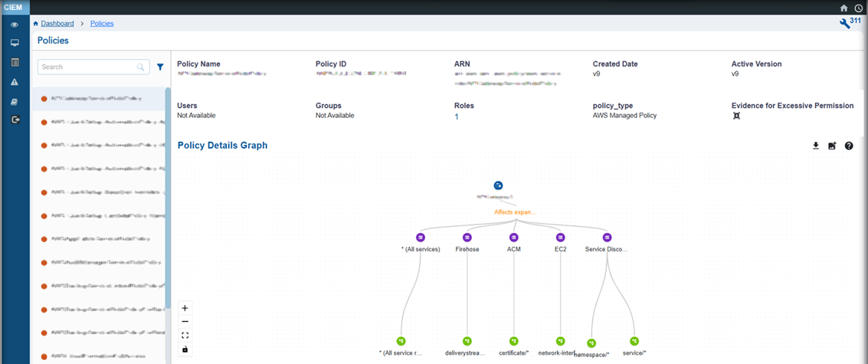This screenshot has width=868, height=364.
Task: Open the policy filter funnel icon
Action: (x=160, y=67)
